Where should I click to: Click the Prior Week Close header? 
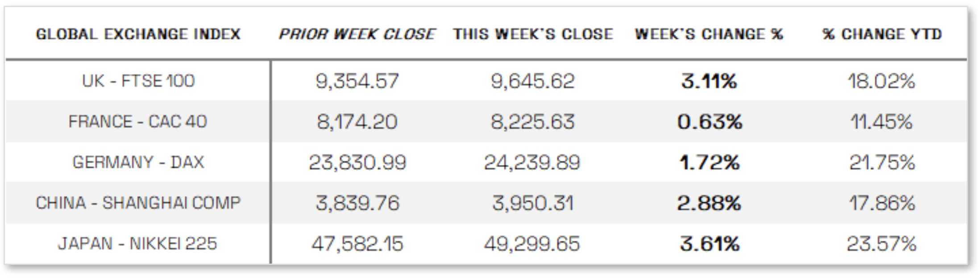(x=357, y=34)
